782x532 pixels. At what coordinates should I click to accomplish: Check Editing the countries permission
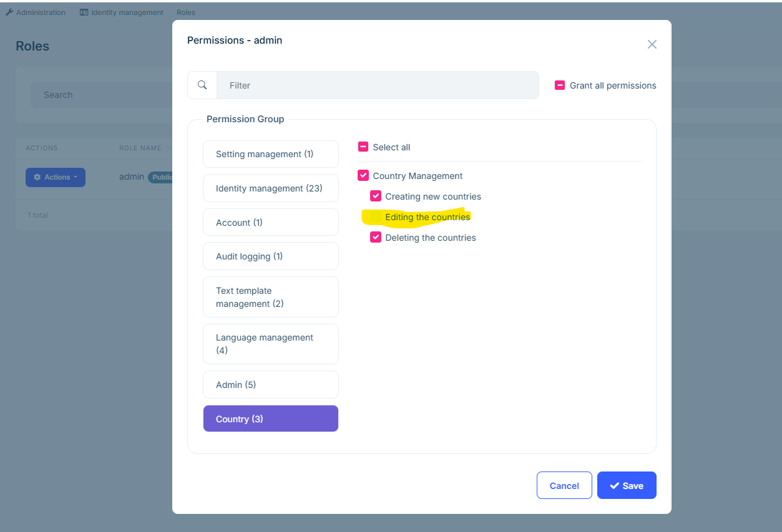coord(376,217)
